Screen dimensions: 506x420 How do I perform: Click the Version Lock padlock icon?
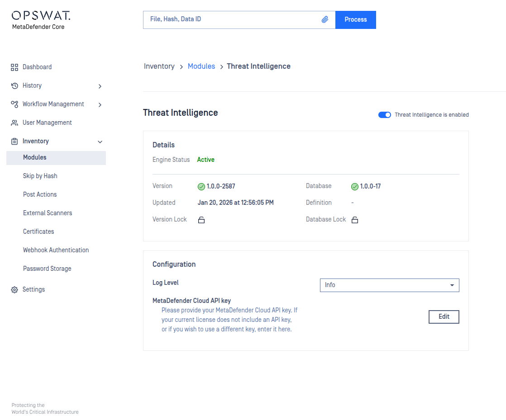coord(201,220)
